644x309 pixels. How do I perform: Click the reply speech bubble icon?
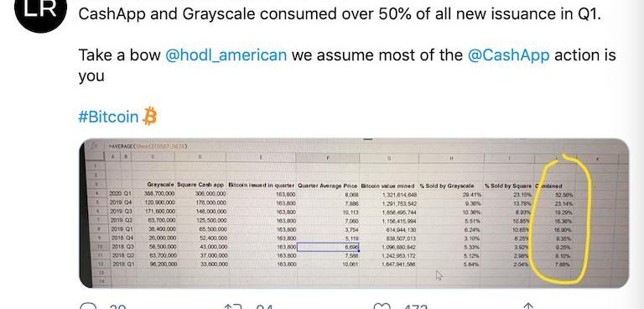point(86,306)
